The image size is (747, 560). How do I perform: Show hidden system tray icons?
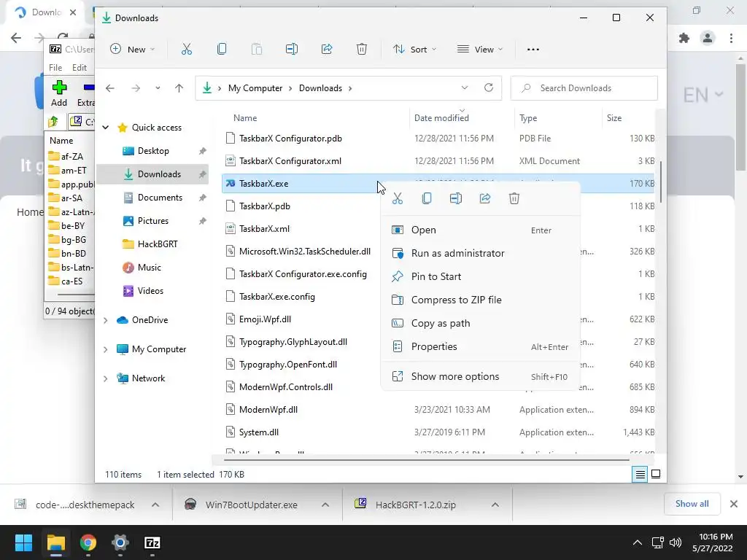[638, 542]
